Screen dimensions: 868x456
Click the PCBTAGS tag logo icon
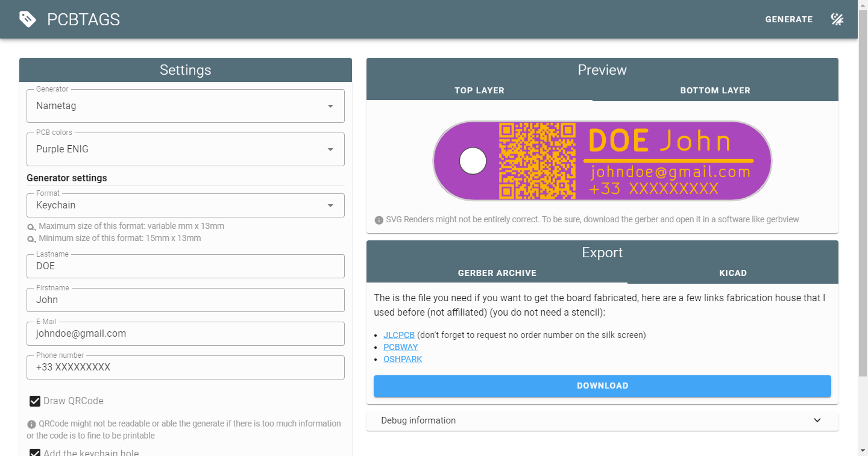pyautogui.click(x=28, y=19)
